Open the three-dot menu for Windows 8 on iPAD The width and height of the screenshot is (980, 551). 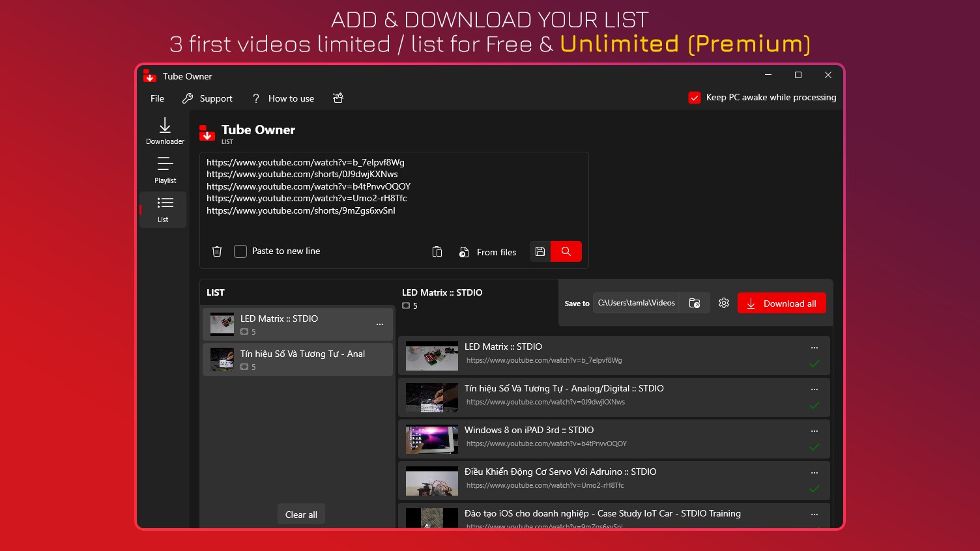814,431
